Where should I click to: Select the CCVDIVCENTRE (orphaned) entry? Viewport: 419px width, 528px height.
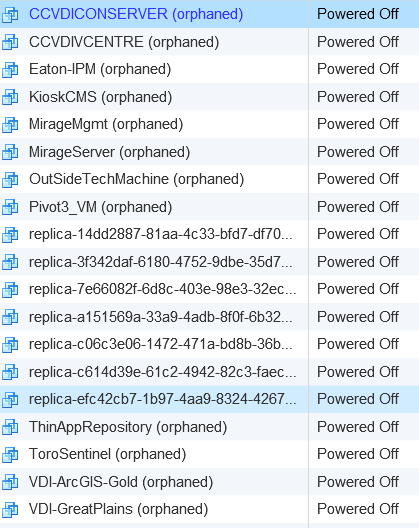point(124,42)
